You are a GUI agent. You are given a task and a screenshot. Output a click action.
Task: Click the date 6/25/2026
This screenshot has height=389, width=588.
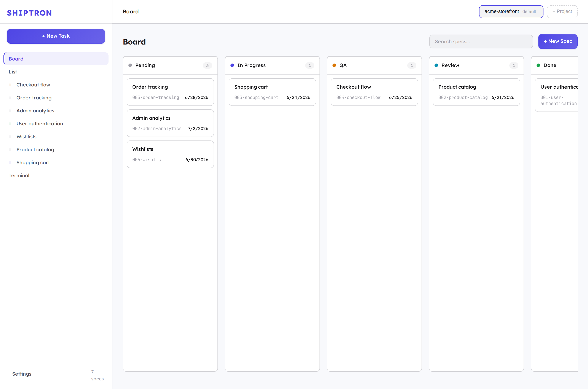(x=401, y=97)
